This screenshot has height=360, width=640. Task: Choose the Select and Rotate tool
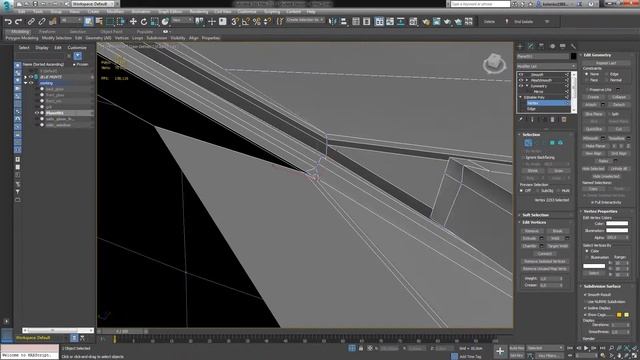144,22
